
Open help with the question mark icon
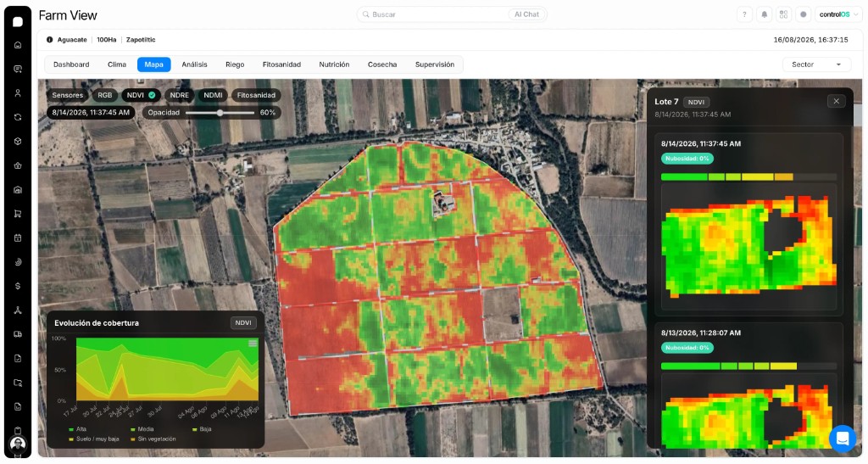click(x=744, y=15)
